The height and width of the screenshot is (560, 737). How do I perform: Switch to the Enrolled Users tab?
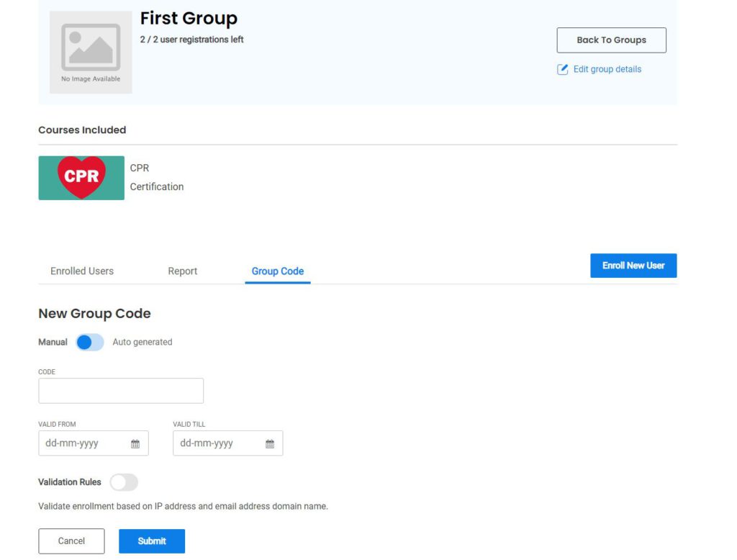pos(82,271)
